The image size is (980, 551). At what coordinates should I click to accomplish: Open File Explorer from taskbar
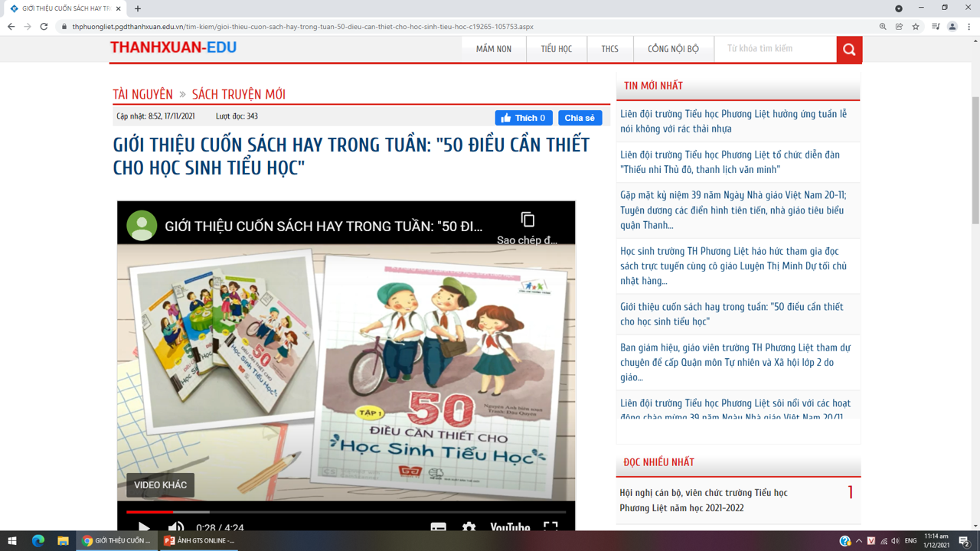coord(64,541)
